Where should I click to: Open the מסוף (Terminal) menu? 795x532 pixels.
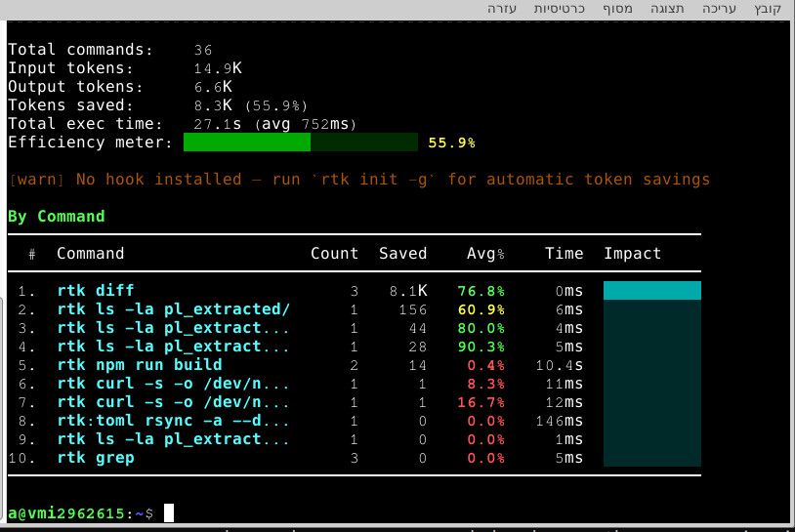pyautogui.click(x=617, y=9)
